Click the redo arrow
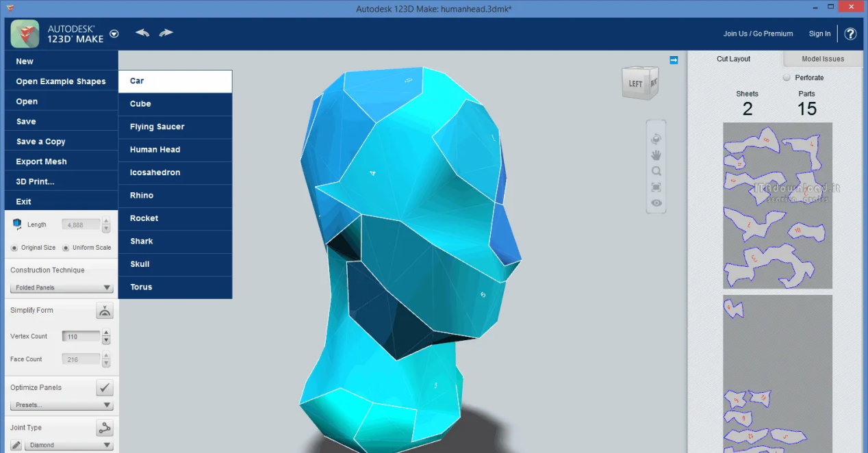Viewport: 868px width, 453px height. click(x=166, y=33)
